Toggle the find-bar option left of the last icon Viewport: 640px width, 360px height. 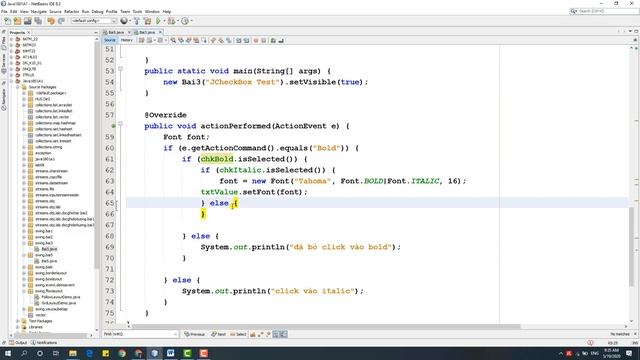(276, 334)
